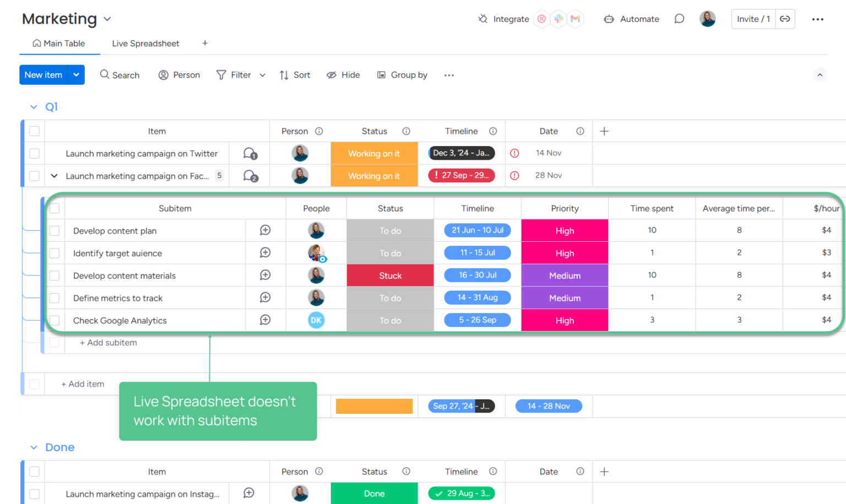
Task: Click the Person filter icon
Action: point(163,75)
